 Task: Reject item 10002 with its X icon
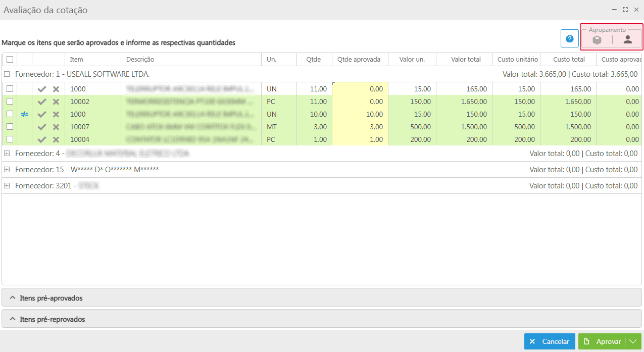pyautogui.click(x=56, y=102)
